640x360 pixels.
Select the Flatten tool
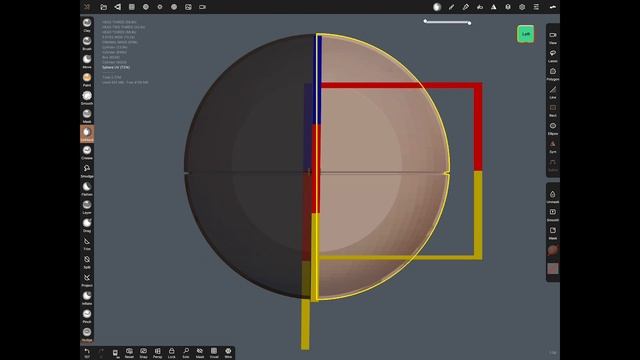pos(87,189)
